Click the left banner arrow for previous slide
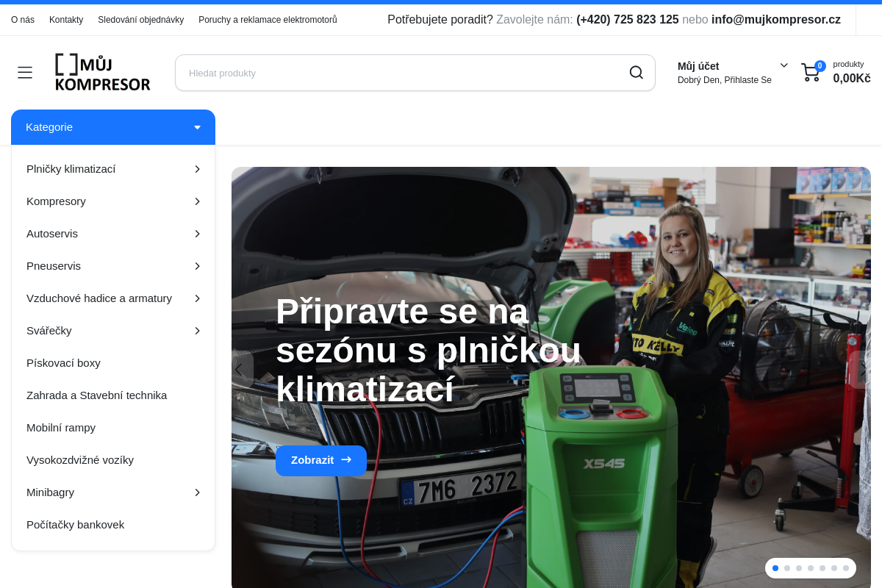The image size is (882, 588). click(239, 370)
